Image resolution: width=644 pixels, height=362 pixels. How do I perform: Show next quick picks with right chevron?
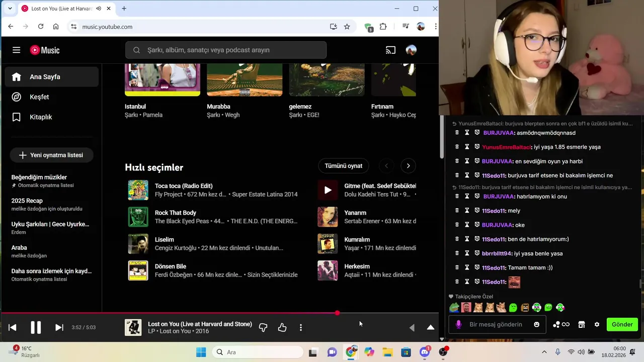408,165
